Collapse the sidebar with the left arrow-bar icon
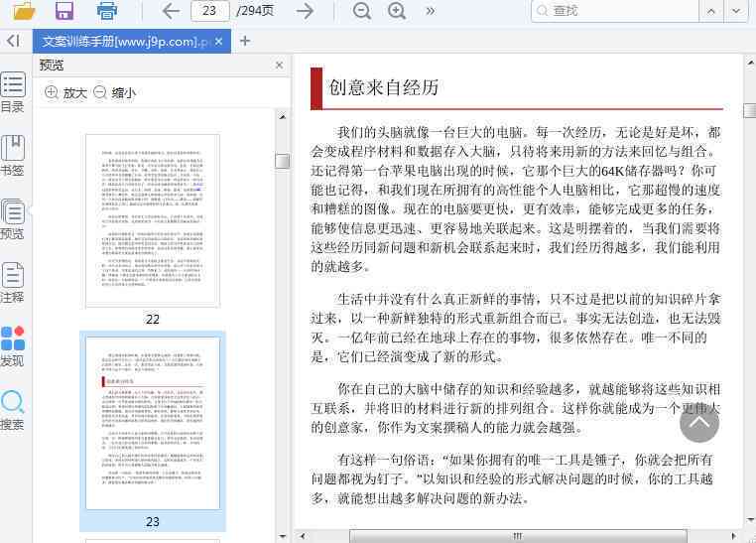 14,41
